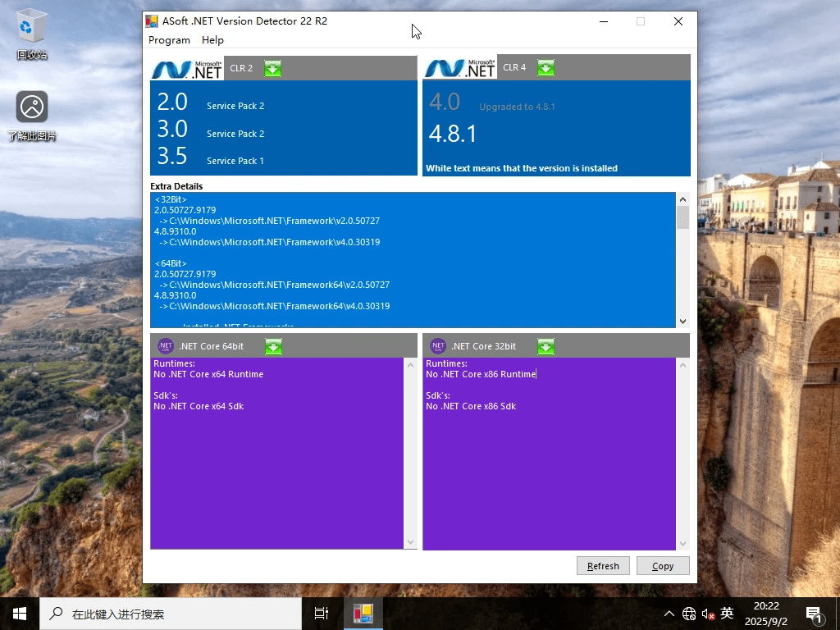Click the purple .NET Core 64bit logo
This screenshot has height=630, width=840.
166,346
